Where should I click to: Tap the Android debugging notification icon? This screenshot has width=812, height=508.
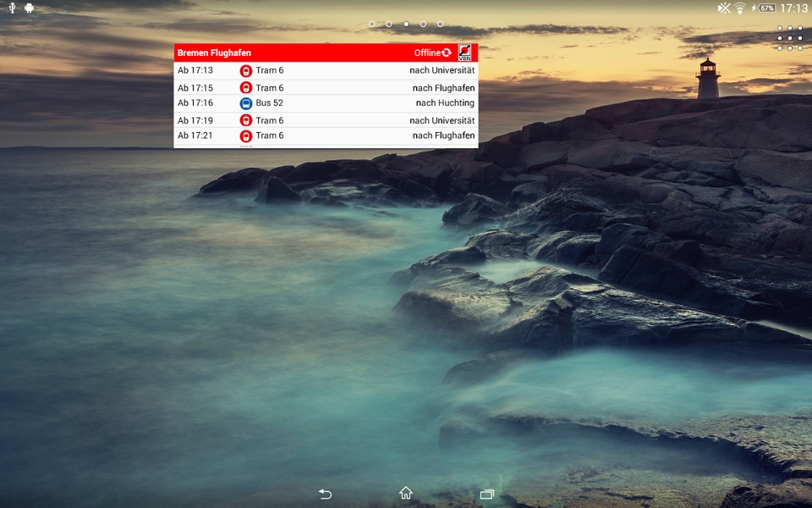pyautogui.click(x=29, y=8)
